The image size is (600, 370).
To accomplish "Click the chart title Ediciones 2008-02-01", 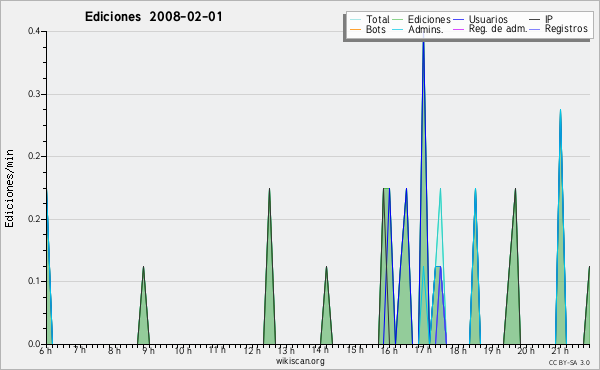I will point(153,17).
